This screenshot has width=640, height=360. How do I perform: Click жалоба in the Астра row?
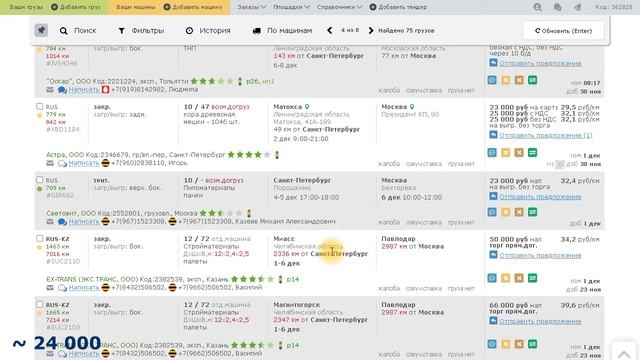click(389, 164)
